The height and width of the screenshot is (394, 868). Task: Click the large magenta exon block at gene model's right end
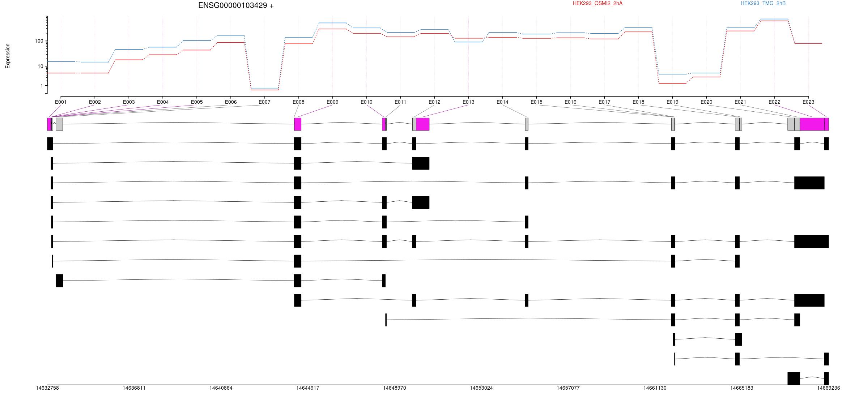[x=812, y=124]
